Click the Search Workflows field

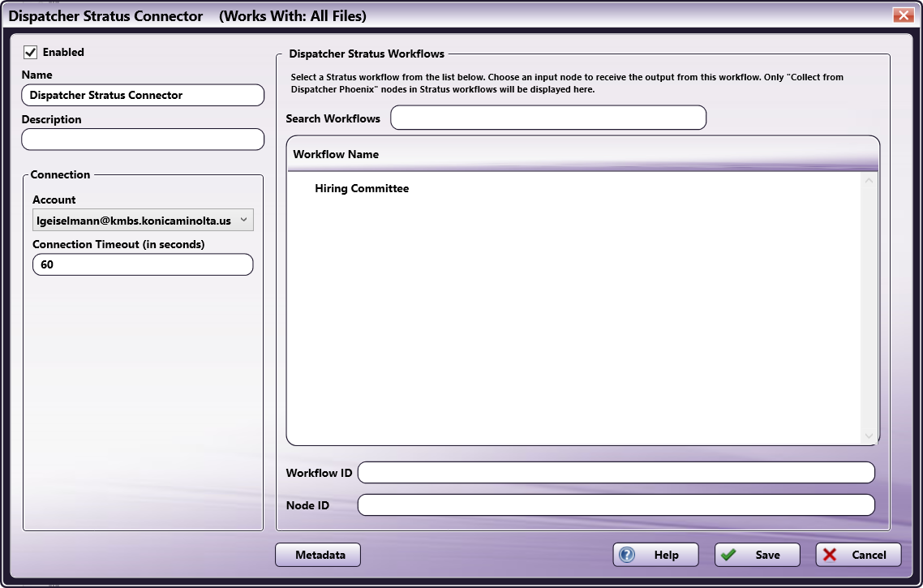tap(548, 118)
